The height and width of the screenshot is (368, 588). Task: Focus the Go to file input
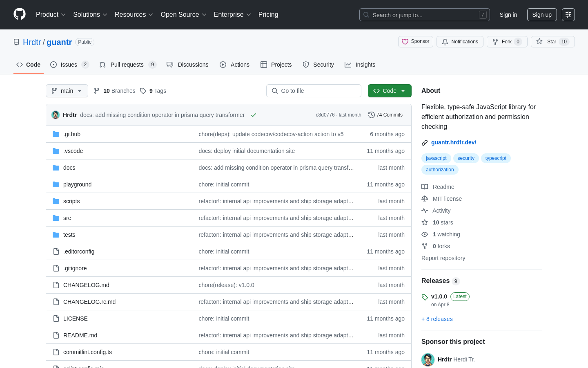pos(314,91)
